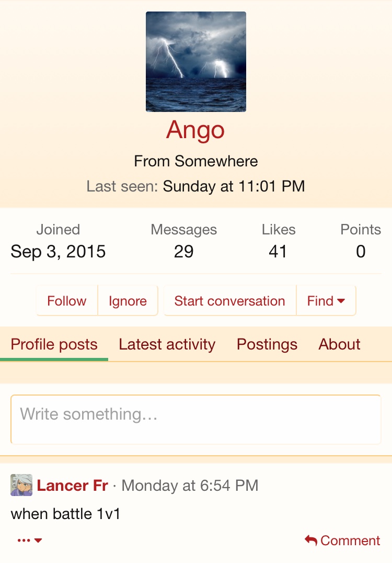Switch to the Postings tab
Screen dimensions: 392x563
tap(267, 344)
